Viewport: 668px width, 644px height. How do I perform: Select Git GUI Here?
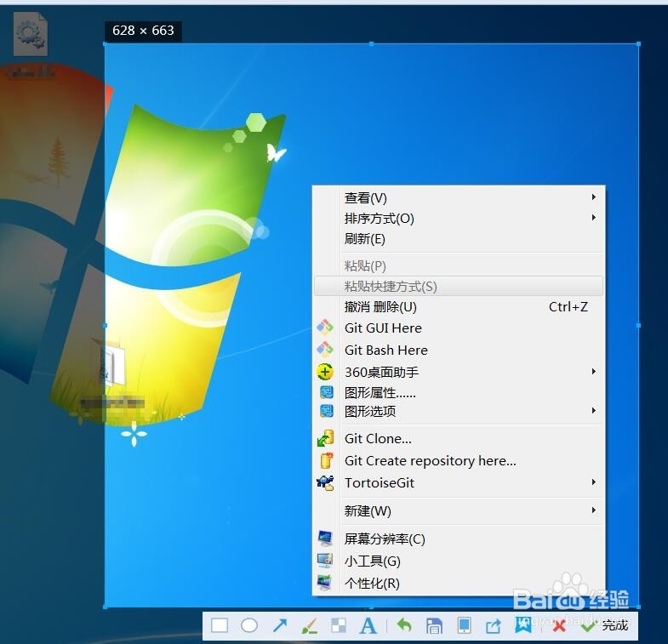pyautogui.click(x=459, y=328)
